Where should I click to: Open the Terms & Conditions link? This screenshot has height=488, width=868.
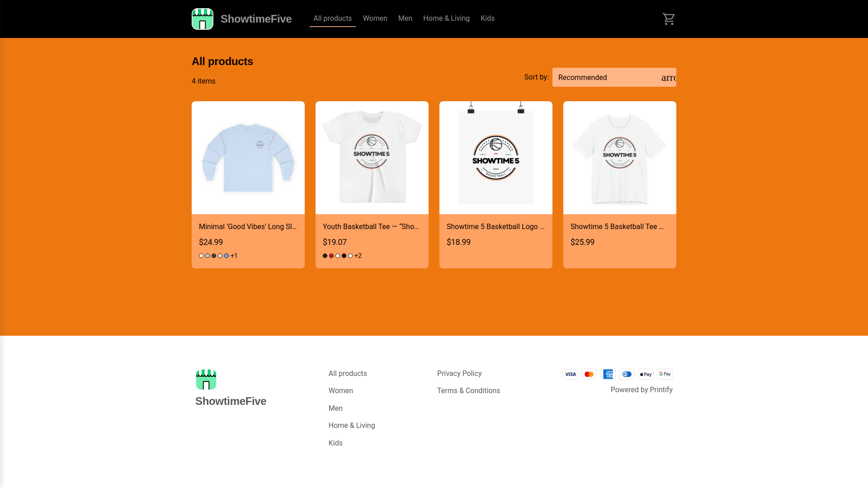coord(468,391)
